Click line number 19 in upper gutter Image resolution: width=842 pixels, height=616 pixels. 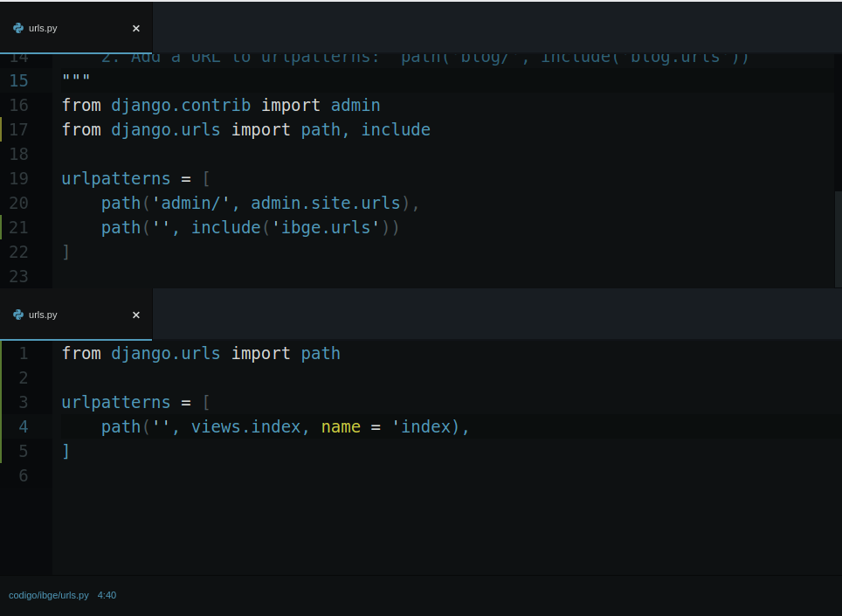coord(19,179)
